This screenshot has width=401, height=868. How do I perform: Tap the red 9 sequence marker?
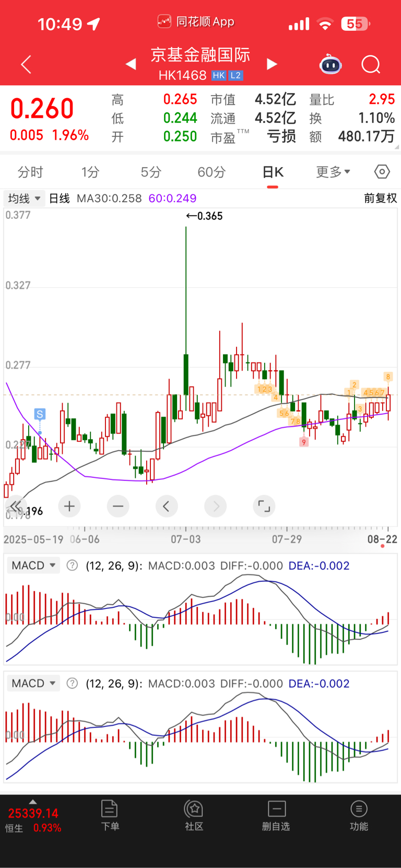pos(304,442)
